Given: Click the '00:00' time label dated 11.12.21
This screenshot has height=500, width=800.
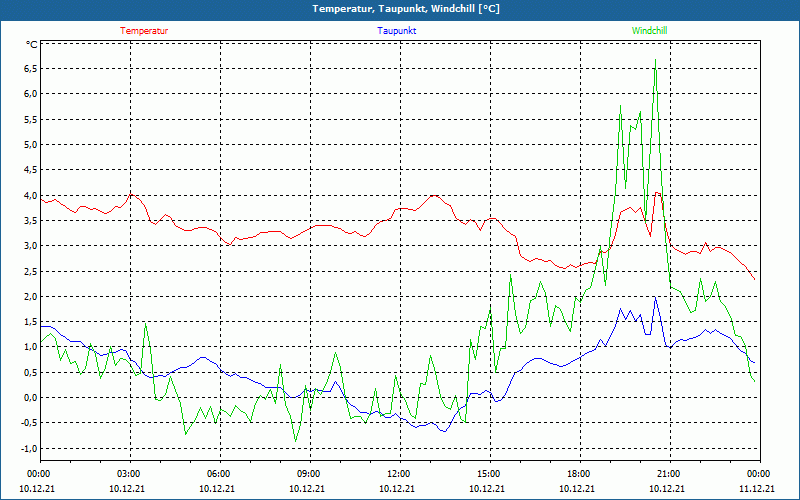Looking at the screenshot, I should (x=759, y=474).
